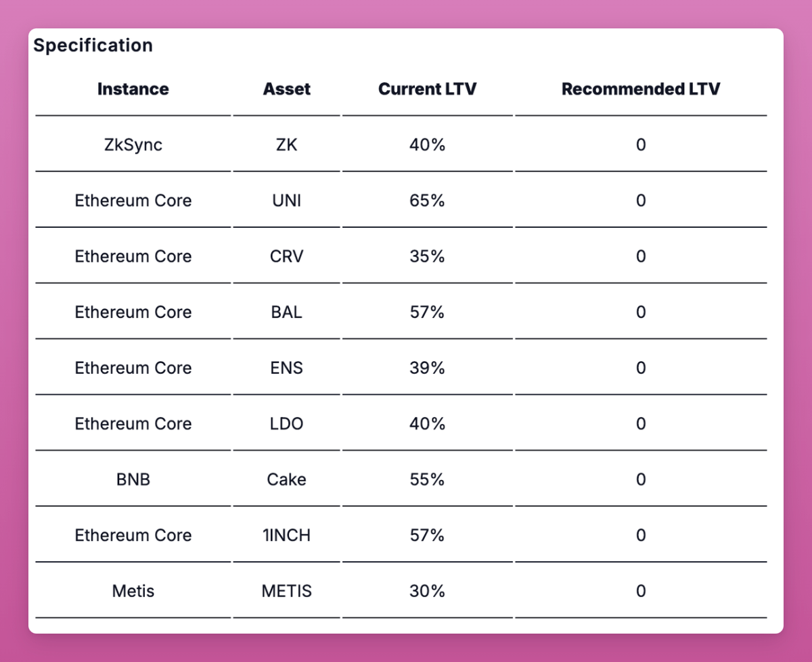The height and width of the screenshot is (662, 812).
Task: Click the Recommended LTV column header
Action: click(x=641, y=89)
